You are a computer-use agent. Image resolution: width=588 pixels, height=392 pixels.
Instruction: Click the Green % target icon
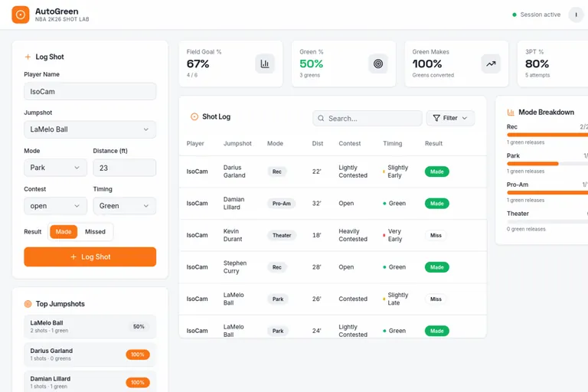pos(378,64)
